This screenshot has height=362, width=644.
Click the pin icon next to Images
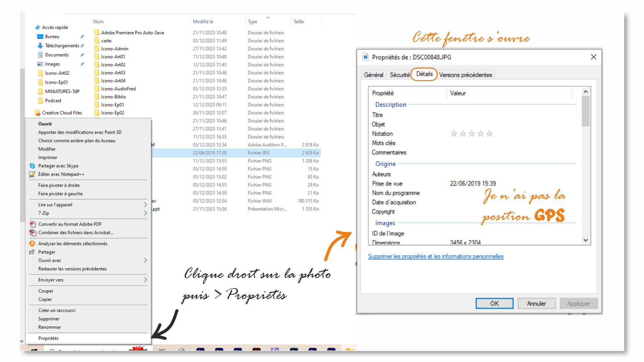[82, 64]
